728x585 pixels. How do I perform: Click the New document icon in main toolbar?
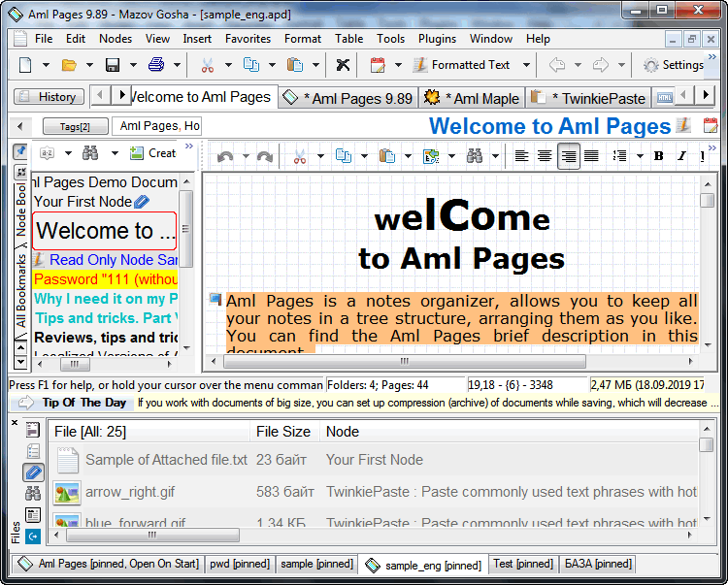[x=25, y=65]
